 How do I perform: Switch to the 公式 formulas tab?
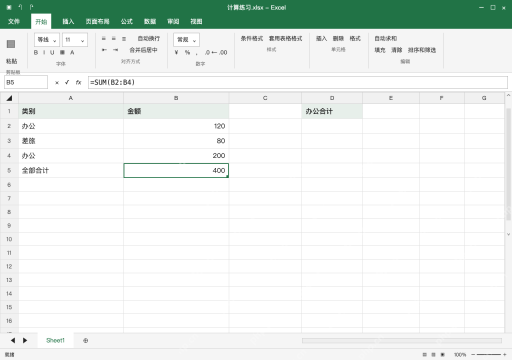tap(127, 21)
